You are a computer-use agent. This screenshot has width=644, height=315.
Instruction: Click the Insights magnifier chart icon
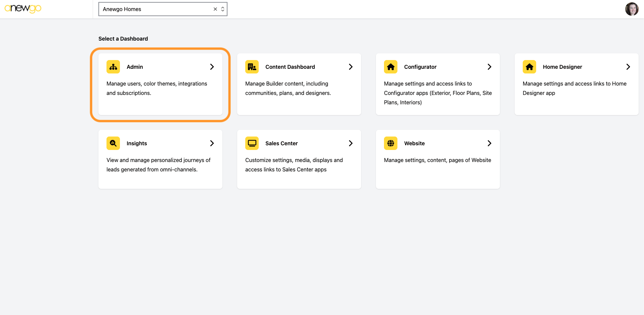click(x=113, y=143)
